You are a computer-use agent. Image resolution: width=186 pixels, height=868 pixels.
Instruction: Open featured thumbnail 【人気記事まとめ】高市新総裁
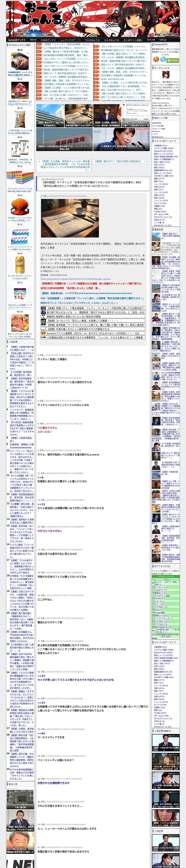122,139
